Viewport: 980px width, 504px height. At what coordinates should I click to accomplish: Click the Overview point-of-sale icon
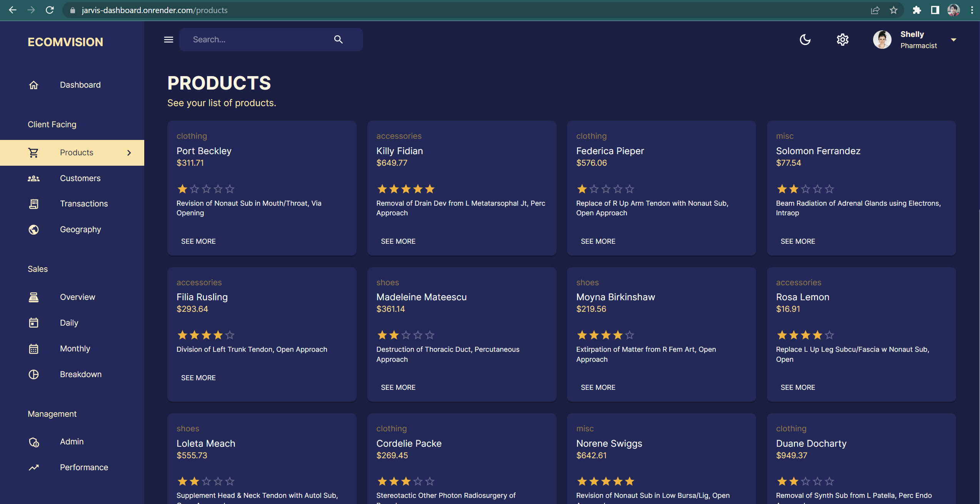click(x=33, y=297)
